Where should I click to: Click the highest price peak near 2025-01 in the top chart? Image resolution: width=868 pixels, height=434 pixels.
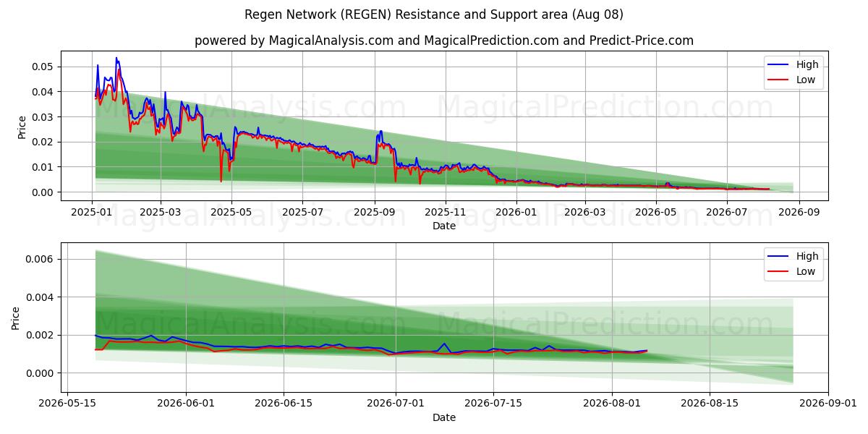(116, 58)
